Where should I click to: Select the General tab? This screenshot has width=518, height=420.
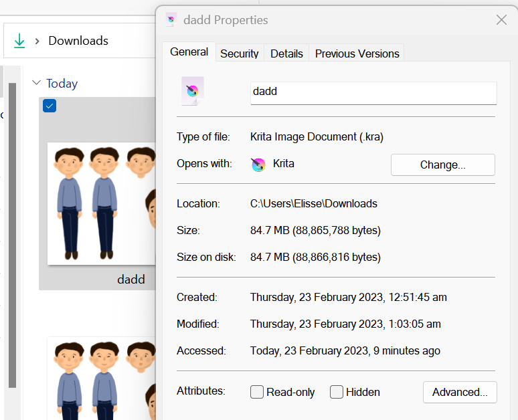click(x=189, y=52)
